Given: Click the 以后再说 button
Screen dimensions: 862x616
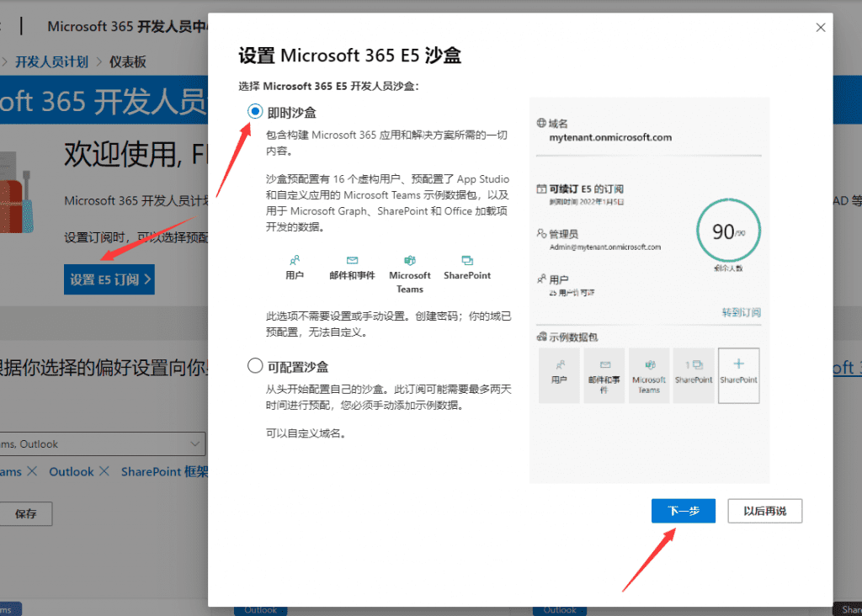Looking at the screenshot, I should pyautogui.click(x=764, y=511).
